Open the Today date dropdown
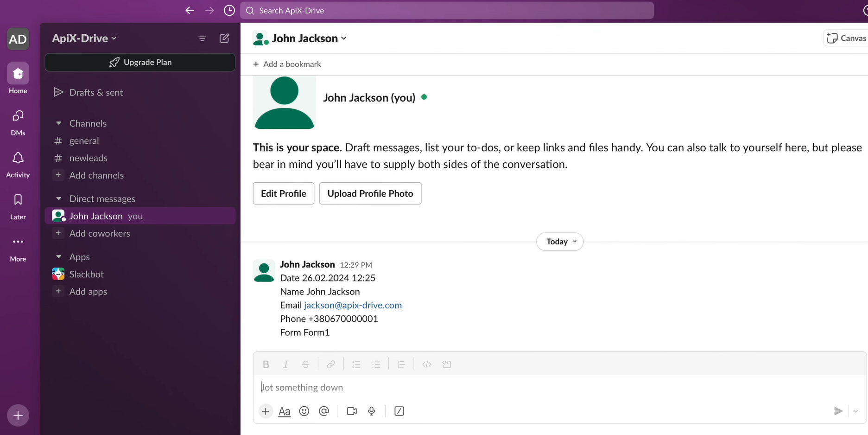The width and height of the screenshot is (868, 435). click(559, 242)
